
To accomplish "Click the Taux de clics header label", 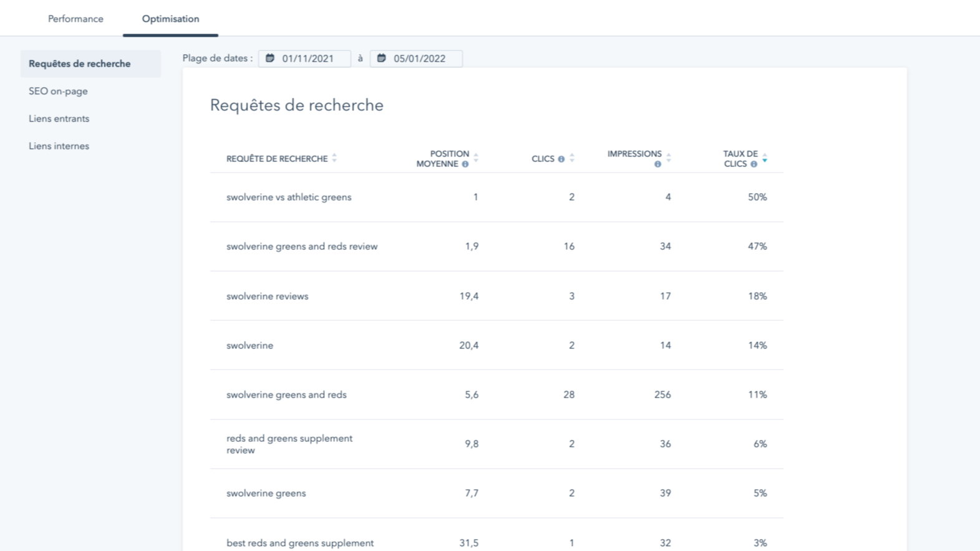I will [x=740, y=159].
